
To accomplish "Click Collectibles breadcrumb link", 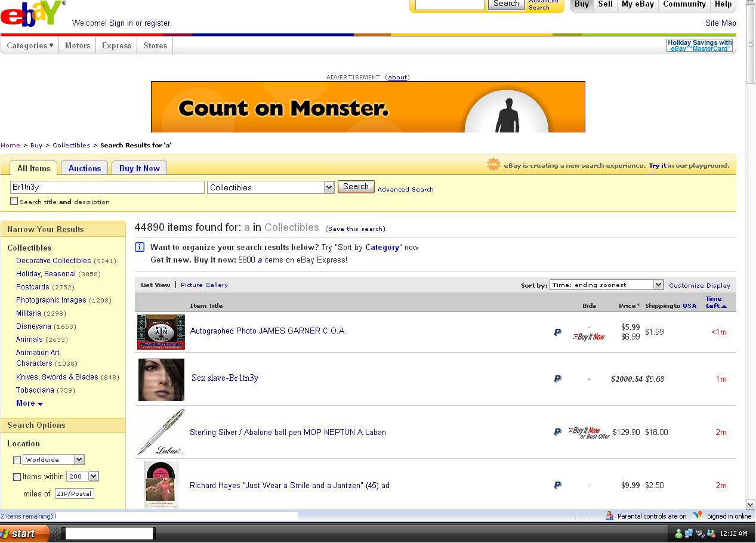I will (71, 145).
